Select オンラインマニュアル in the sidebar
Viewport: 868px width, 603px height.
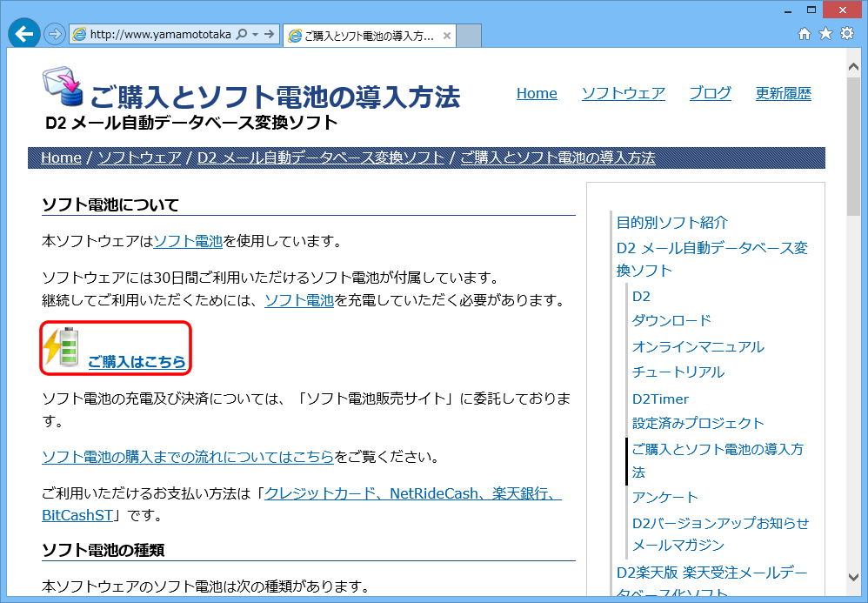tap(698, 346)
